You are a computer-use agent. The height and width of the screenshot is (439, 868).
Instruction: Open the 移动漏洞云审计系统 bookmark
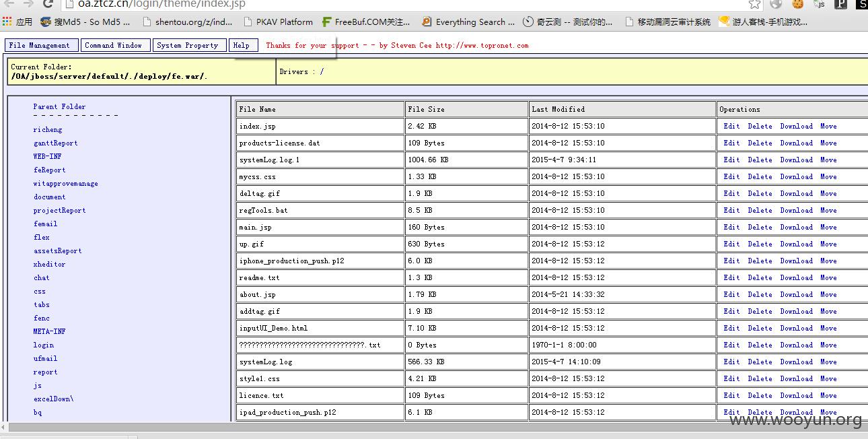(667, 22)
